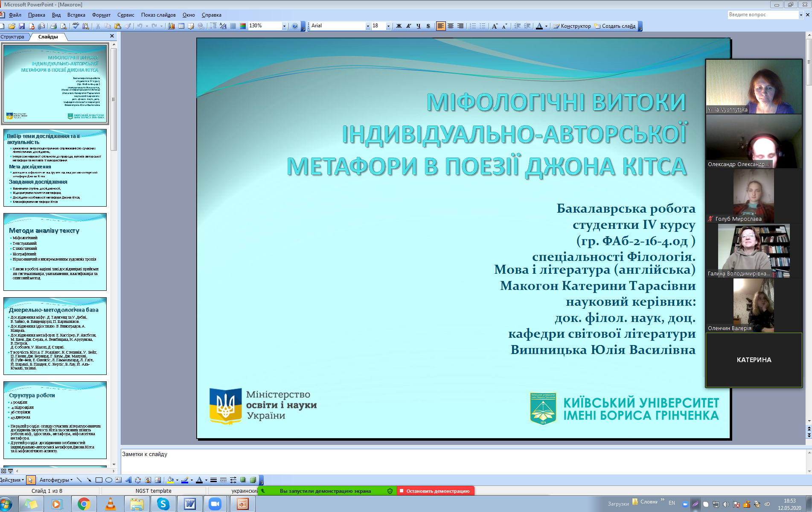812x512 pixels.
Task: Insert WordArt from the drawing toolbar
Action: pyautogui.click(x=128, y=480)
